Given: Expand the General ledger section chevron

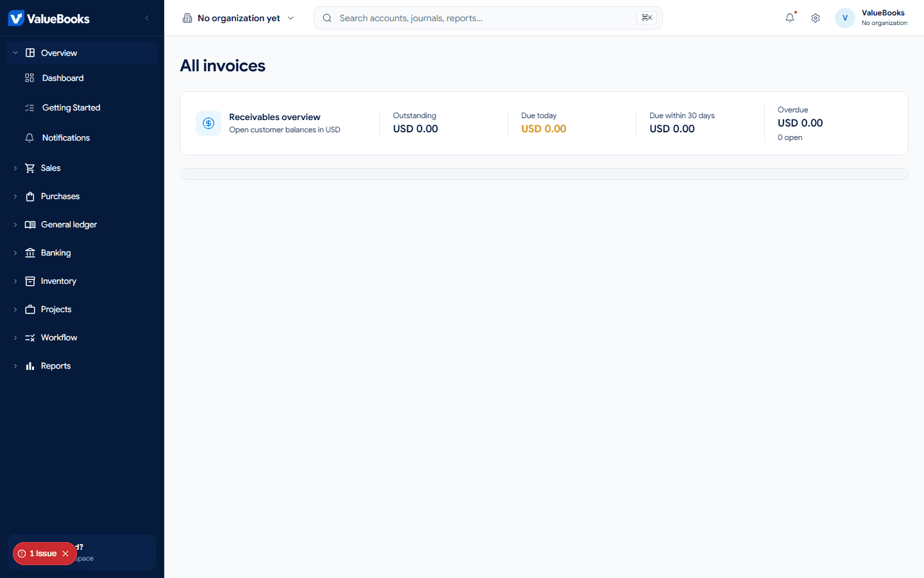Looking at the screenshot, I should click(15, 225).
